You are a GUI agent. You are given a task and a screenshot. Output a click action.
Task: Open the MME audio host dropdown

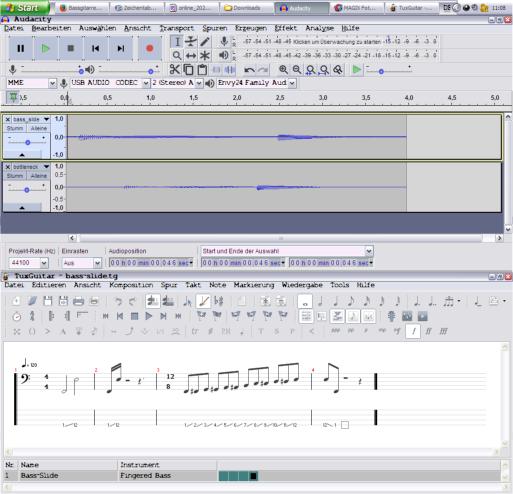click(x=52, y=83)
